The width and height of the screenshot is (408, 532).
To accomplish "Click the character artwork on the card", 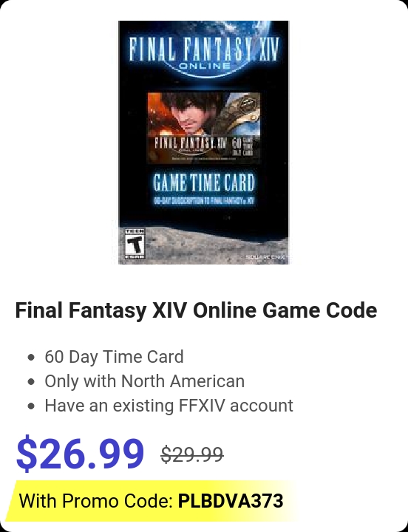I will coord(204,115).
